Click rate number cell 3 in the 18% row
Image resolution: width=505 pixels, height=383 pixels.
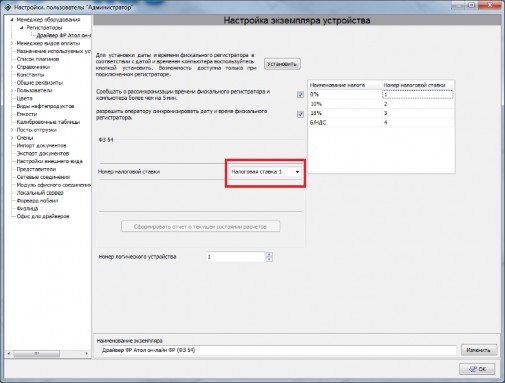click(x=418, y=113)
